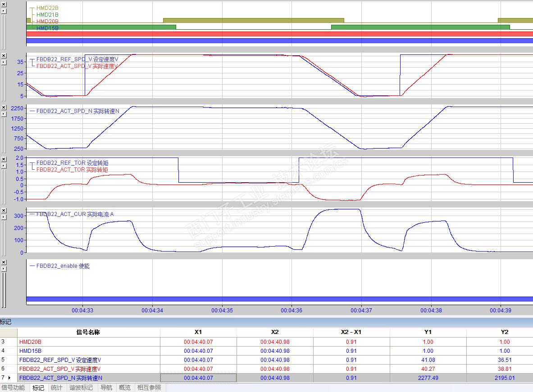The width and height of the screenshot is (533, 392).
Task: Open the 谐波标记 tab
Action: click(81, 387)
